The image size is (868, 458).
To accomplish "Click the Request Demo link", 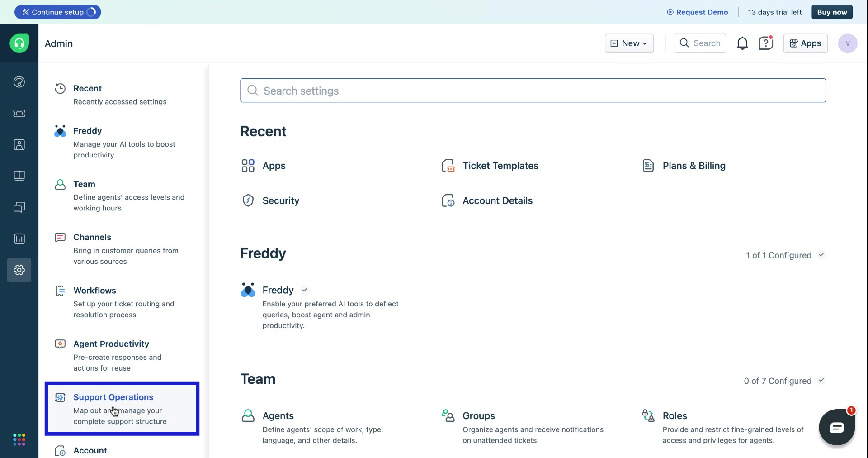I will coord(698,12).
